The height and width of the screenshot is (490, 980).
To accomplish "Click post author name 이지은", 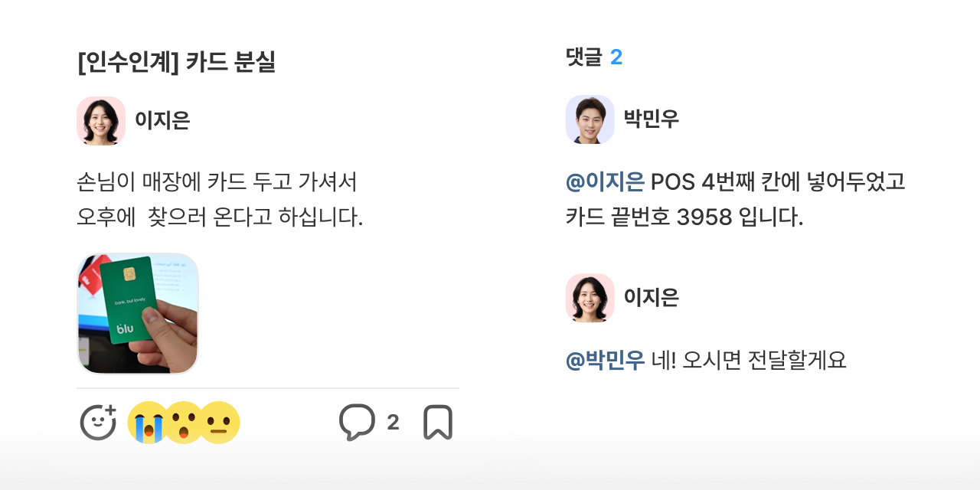I will point(162,121).
